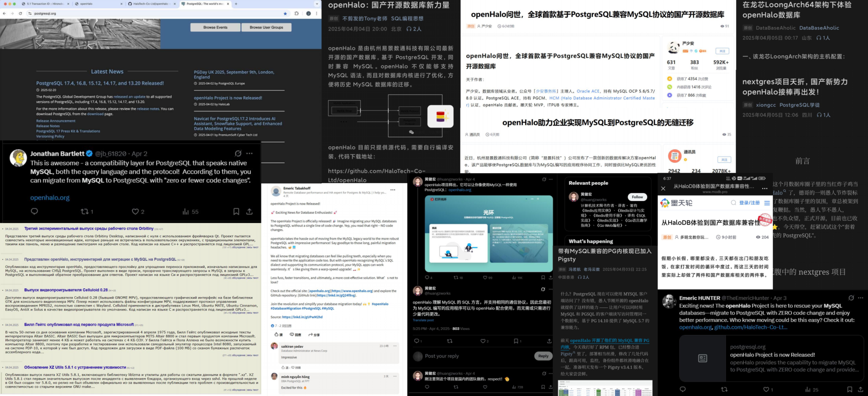Share Jonathan Bartlett's tweet
The image size is (868, 396).
click(250, 211)
